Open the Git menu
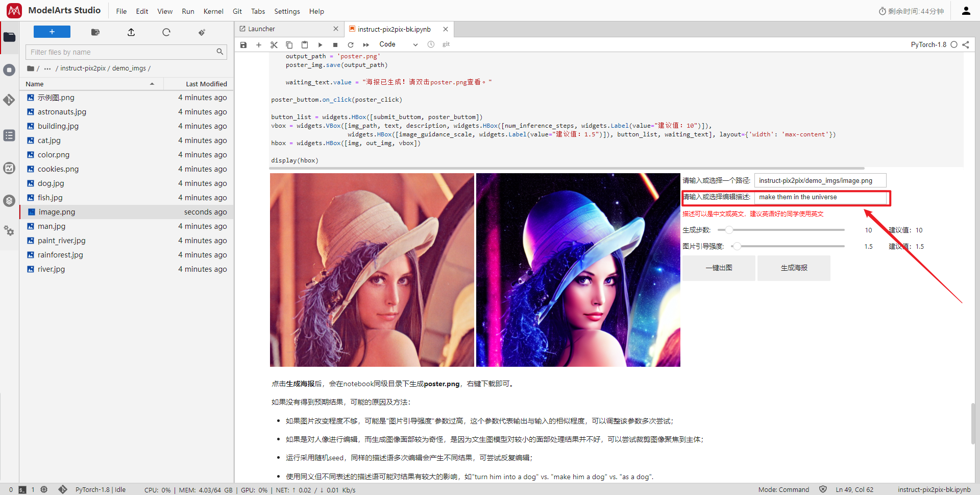Screen dimensions: 980x495 click(237, 11)
